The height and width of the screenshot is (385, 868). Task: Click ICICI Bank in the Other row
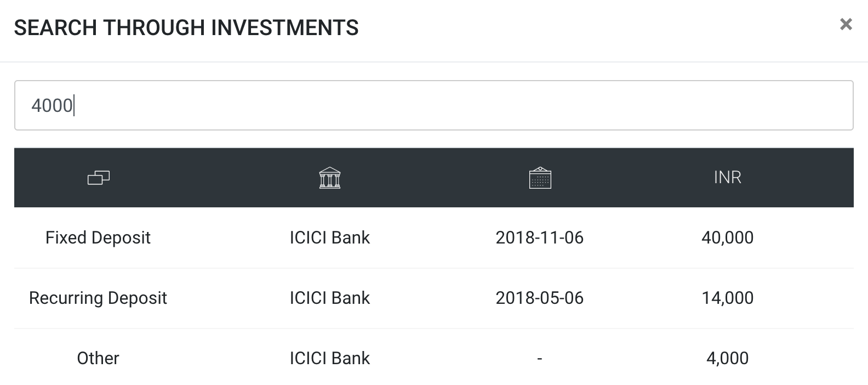[x=330, y=358]
